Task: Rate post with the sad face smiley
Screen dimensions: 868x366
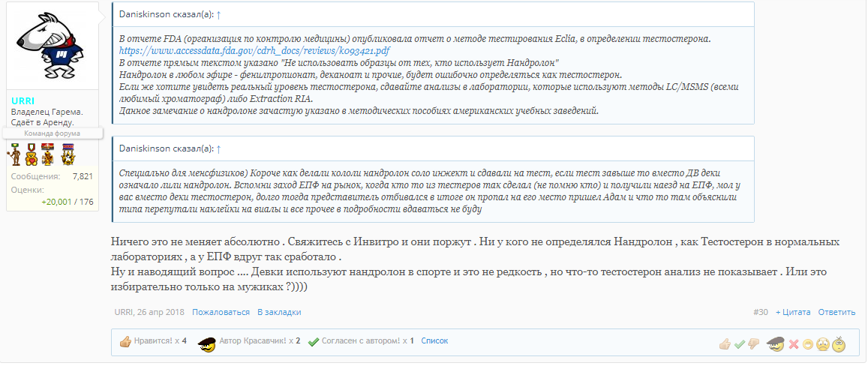Action: pyautogui.click(x=823, y=344)
